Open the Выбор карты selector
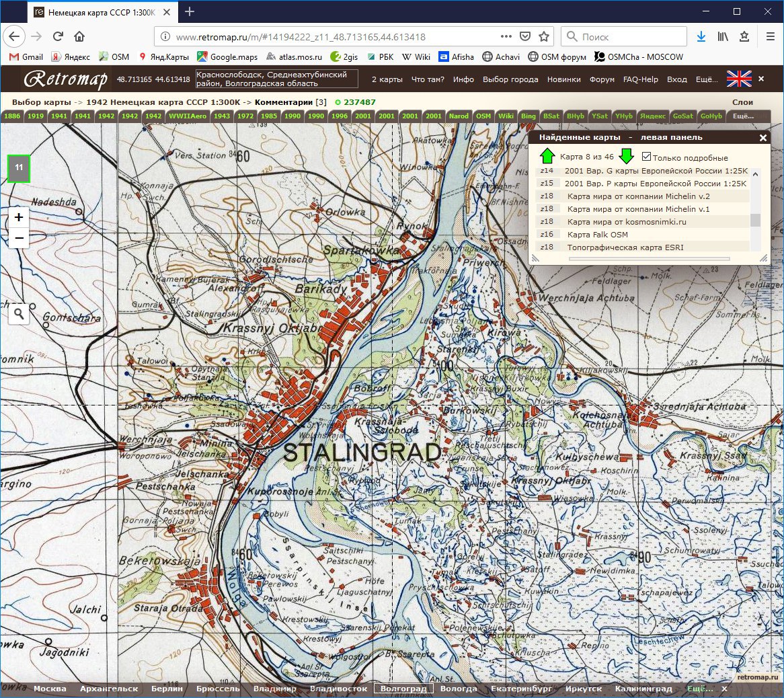This screenshot has height=698, width=784. point(42,102)
